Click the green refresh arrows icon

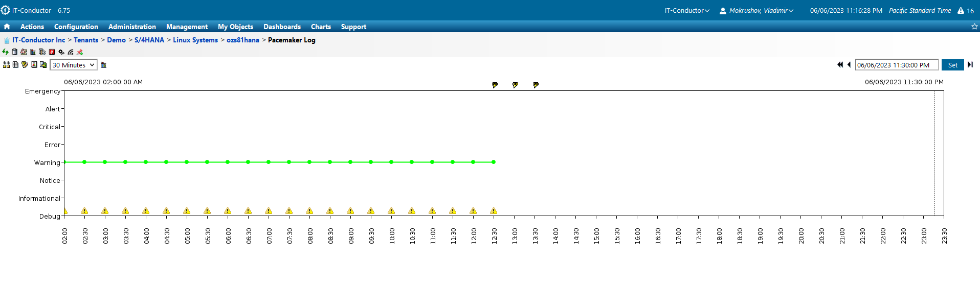click(x=5, y=52)
